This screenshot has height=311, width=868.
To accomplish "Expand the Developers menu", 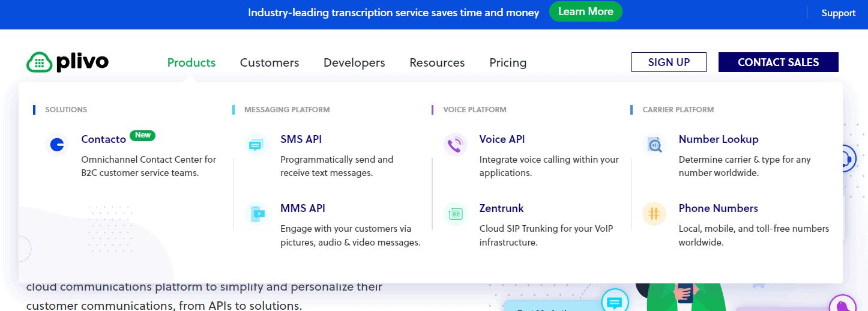I will pos(354,62).
